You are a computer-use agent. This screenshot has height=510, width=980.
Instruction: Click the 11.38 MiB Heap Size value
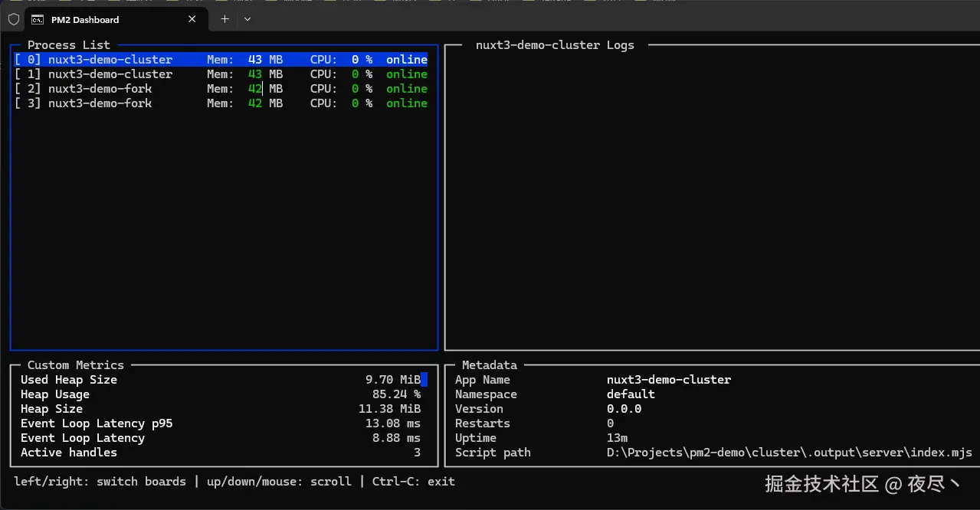(x=389, y=409)
